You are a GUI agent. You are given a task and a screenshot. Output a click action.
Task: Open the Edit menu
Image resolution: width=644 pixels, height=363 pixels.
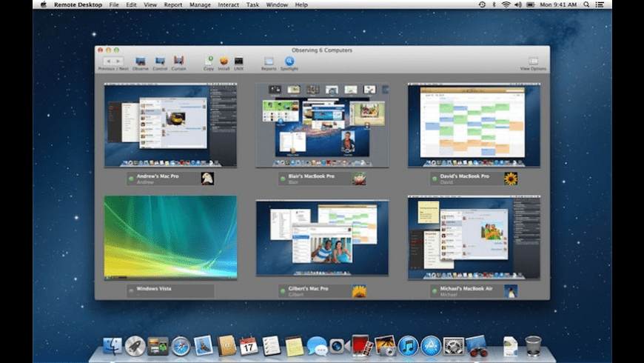pyautogui.click(x=131, y=4)
